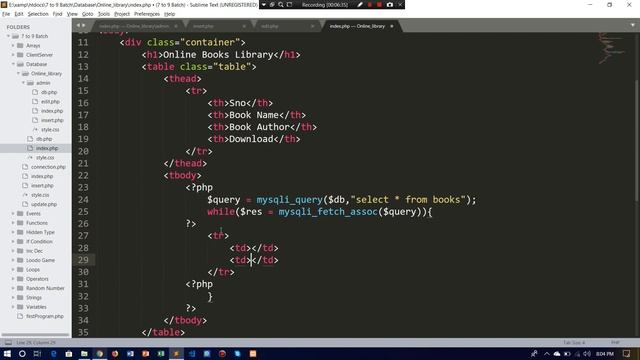
Task: Click the camera snapshot icon in recording bar
Action: coord(390,4)
